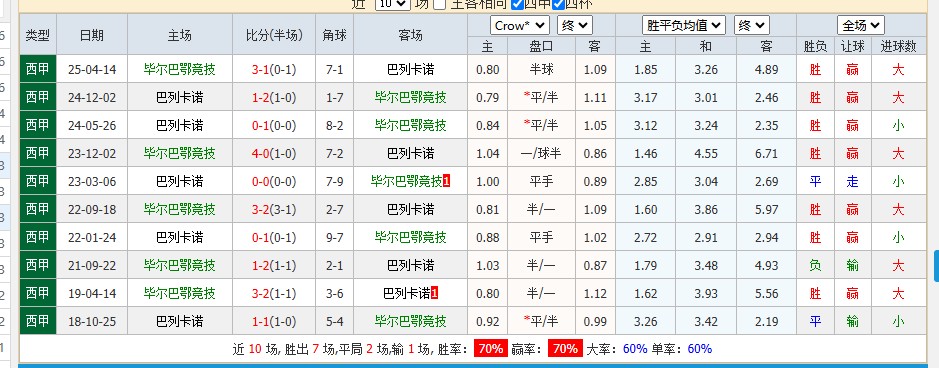Click home odds 3.26 in 18-10-25 row

click(x=646, y=321)
